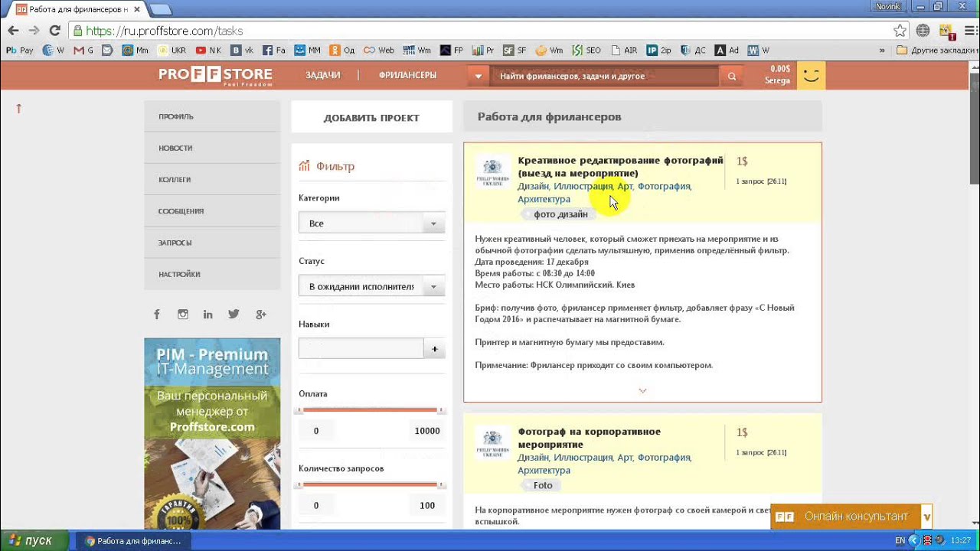Image resolution: width=980 pixels, height=551 pixels.
Task: Click the yellow smiley avatar icon
Action: click(x=811, y=76)
